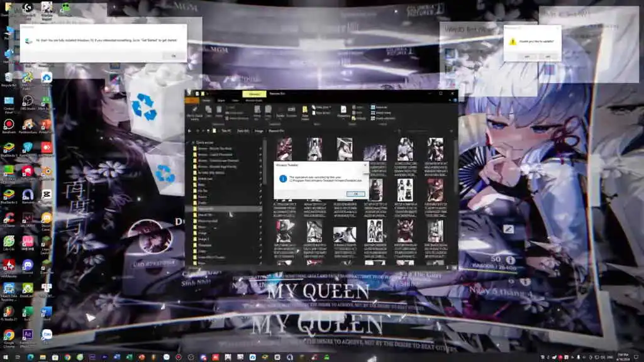Screen dimensions: 644x362
Task: Click the Copy icon in the ribbon
Action: (209, 112)
